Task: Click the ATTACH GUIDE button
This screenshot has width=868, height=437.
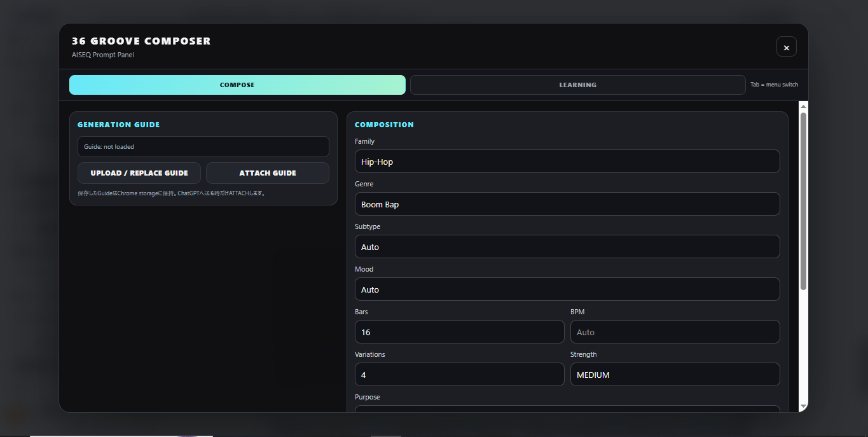Action: [x=268, y=173]
